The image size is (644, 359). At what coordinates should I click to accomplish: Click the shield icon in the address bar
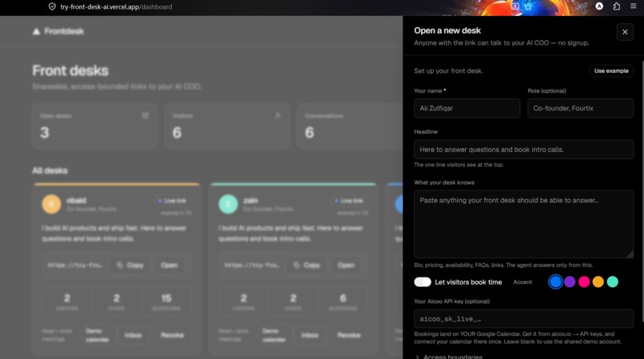pyautogui.click(x=52, y=6)
